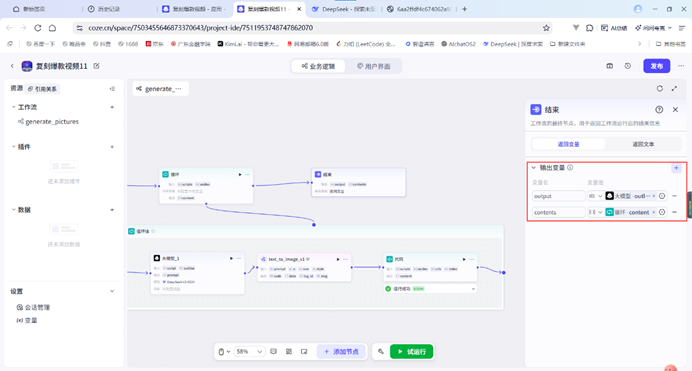Switch to the DeepSeek browser tab

(343, 9)
